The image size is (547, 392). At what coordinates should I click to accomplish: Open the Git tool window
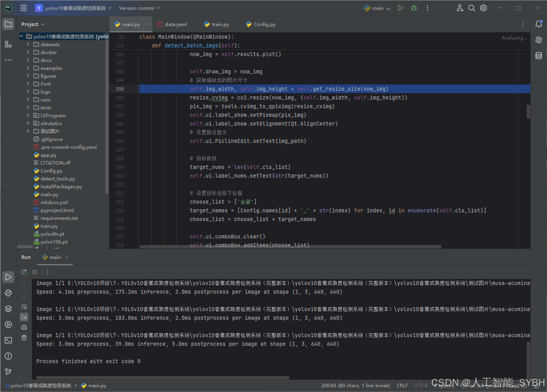pyautogui.click(x=8, y=372)
